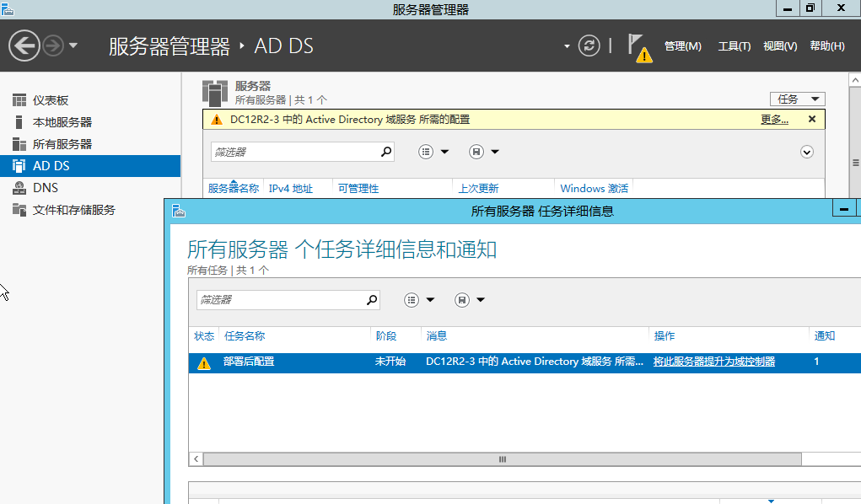Screen dimensions: 861x504
Task: Sort tasks by 操作 column
Action: click(x=665, y=336)
